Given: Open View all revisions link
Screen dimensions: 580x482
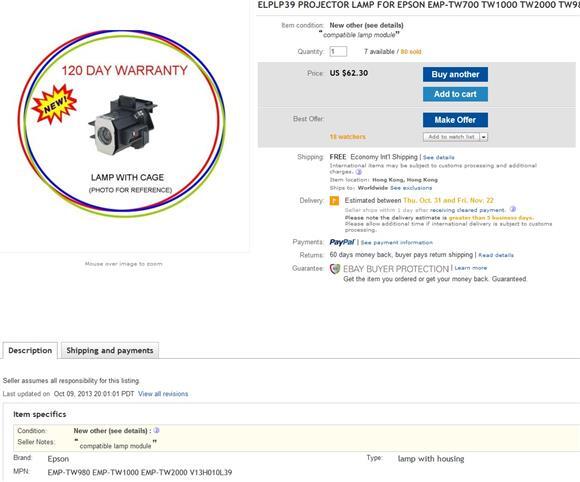Looking at the screenshot, I should 163,394.
